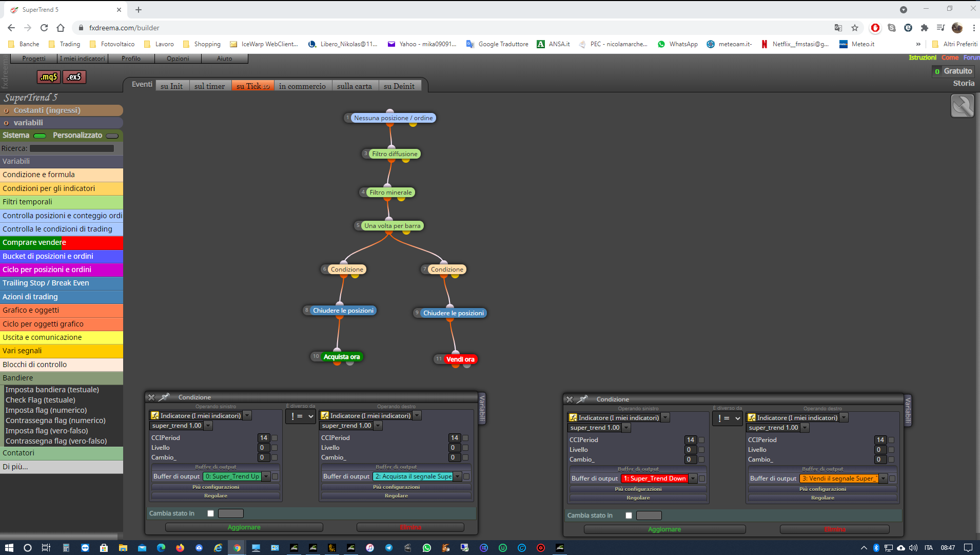The width and height of the screenshot is (980, 555).
Task: Pin the Condizione panel containing Super_Trend Up
Action: [164, 397]
